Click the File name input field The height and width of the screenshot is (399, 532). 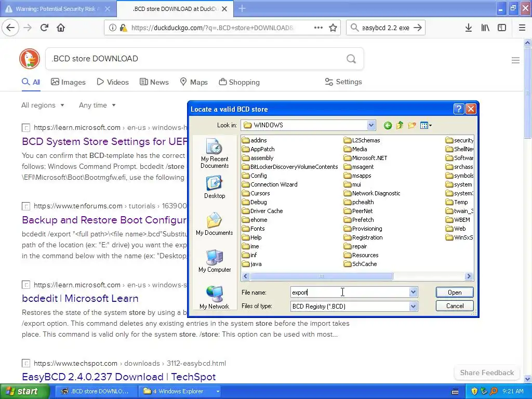[x=350, y=292]
